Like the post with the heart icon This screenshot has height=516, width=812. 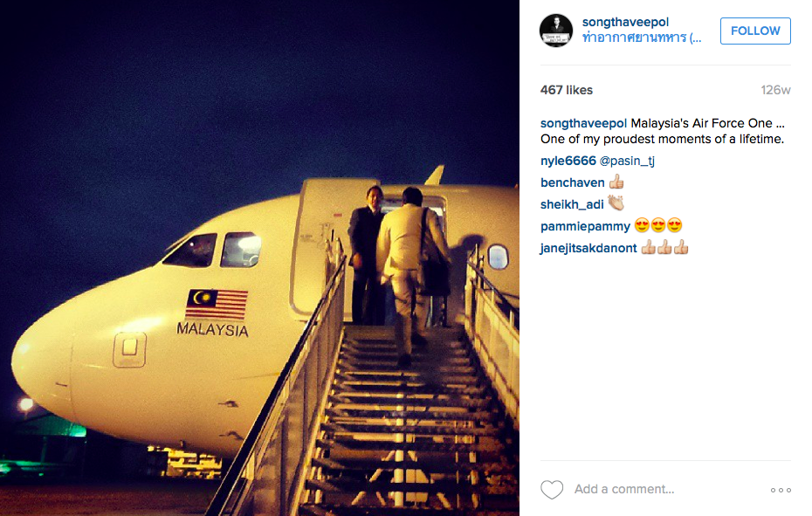(552, 490)
